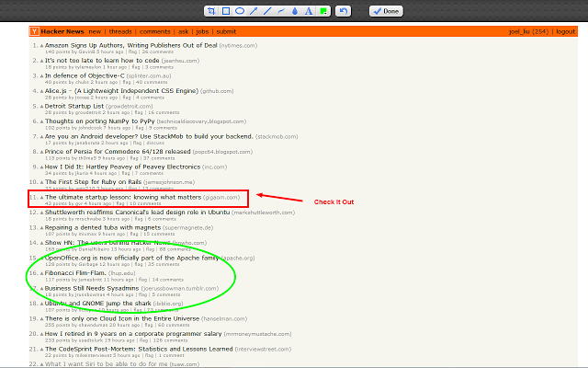
Task: Go to the 'jobs' section
Action: 202,31
